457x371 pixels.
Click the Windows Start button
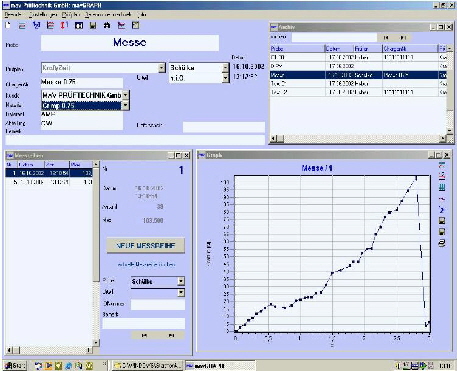click(15, 366)
